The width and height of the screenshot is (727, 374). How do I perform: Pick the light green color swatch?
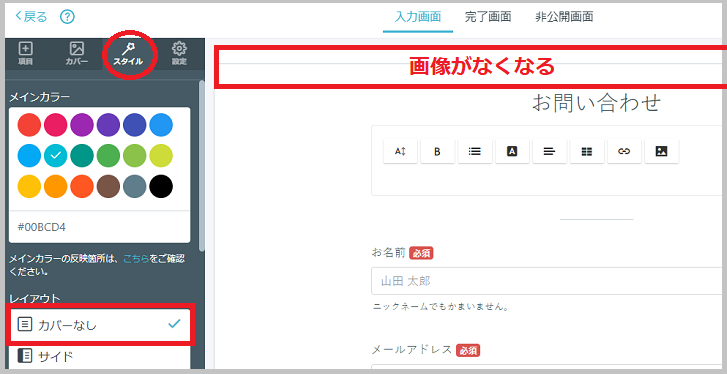point(135,155)
